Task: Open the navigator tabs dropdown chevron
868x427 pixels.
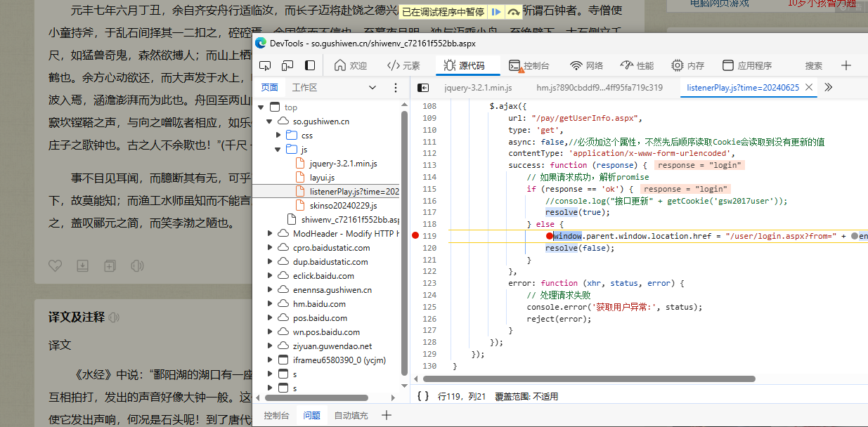Action: point(373,88)
